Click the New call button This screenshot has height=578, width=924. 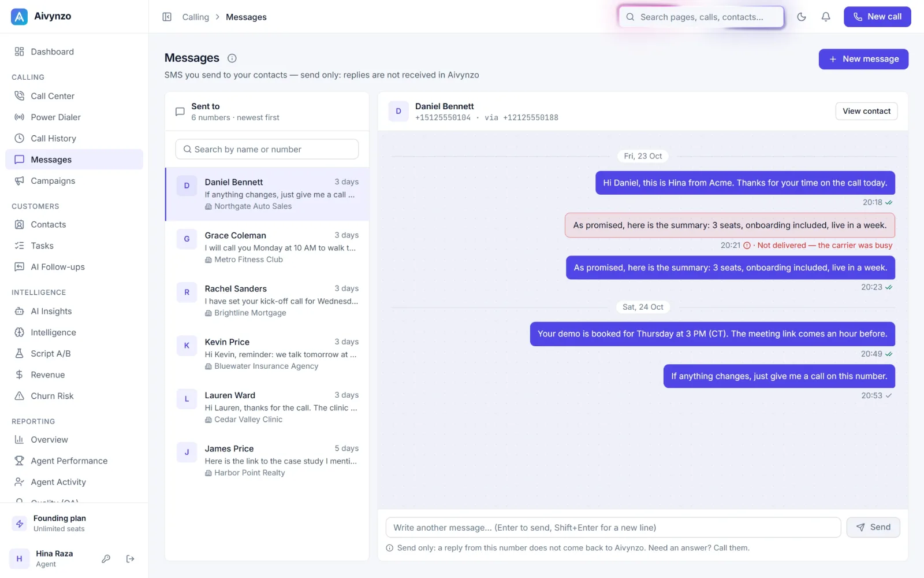pyautogui.click(x=877, y=17)
